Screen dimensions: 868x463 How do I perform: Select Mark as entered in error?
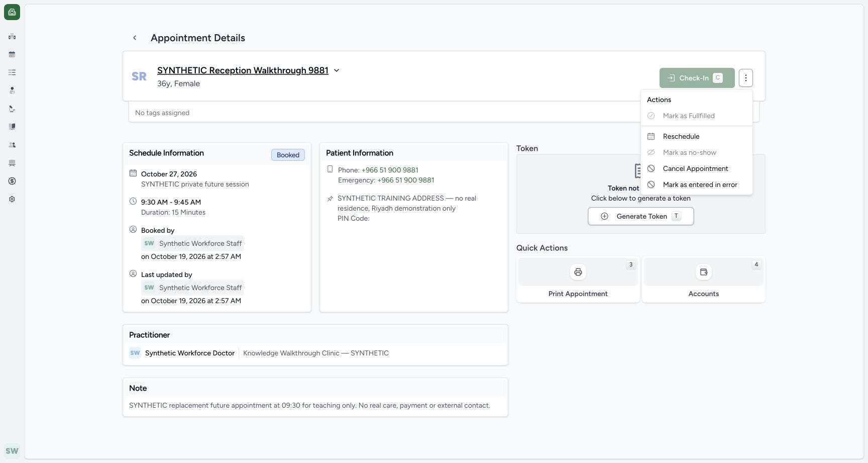pyautogui.click(x=697, y=184)
